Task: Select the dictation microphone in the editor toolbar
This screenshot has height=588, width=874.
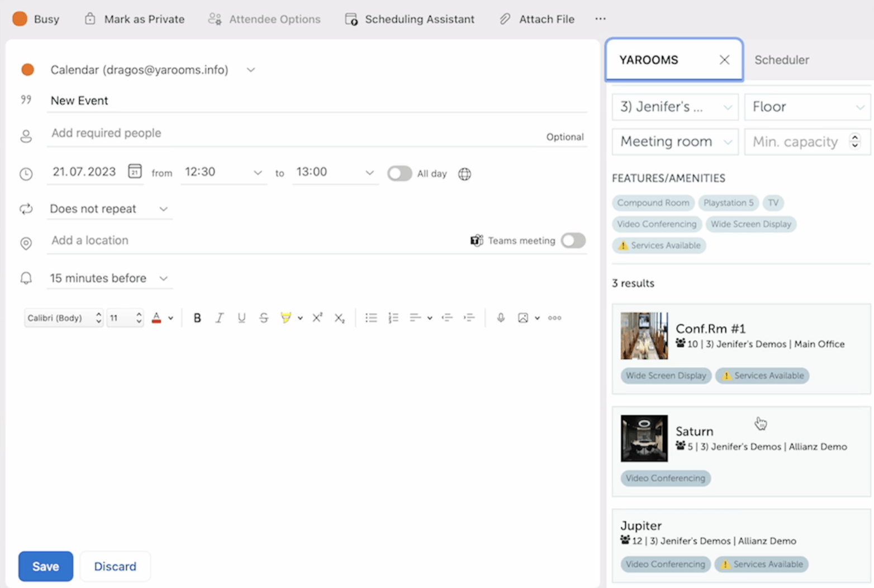Action: [x=500, y=317]
